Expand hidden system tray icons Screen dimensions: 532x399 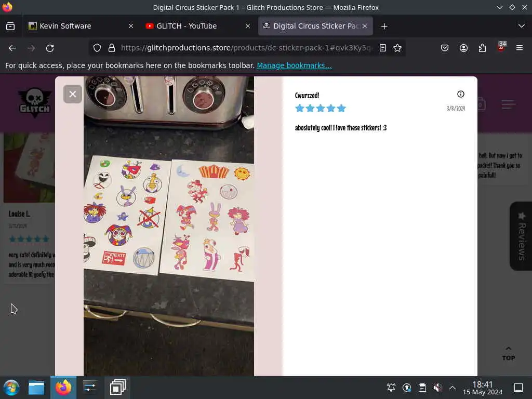pyautogui.click(x=453, y=387)
